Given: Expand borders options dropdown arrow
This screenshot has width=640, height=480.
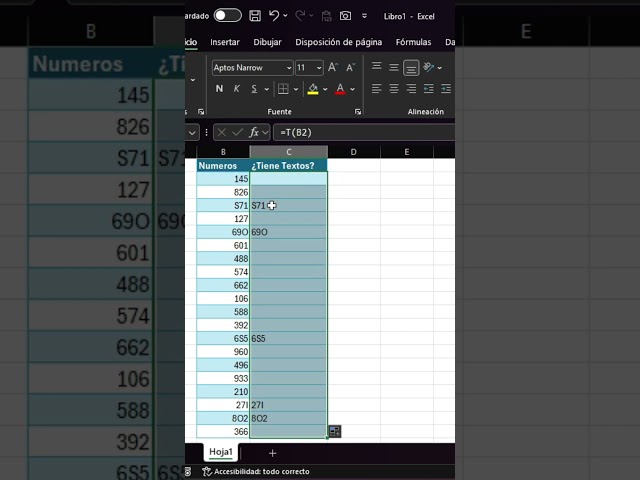Looking at the screenshot, I should coord(296,89).
